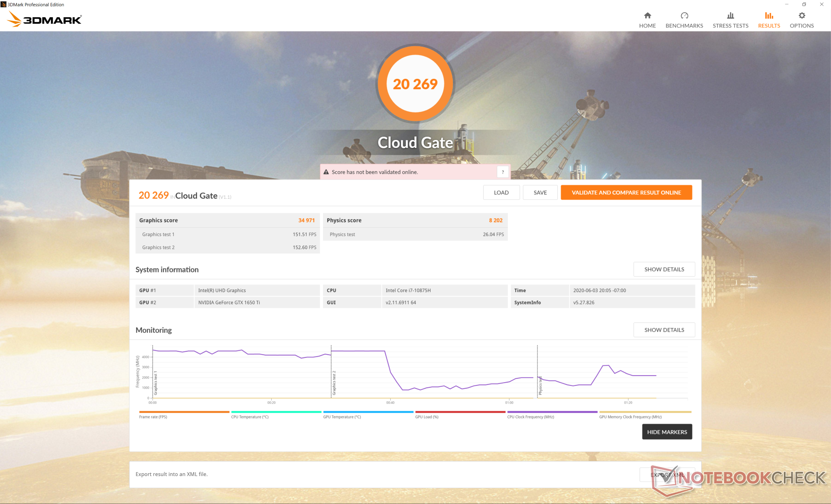The height and width of the screenshot is (504, 831).
Task: Click the validation warning triangle icon
Action: (x=326, y=172)
